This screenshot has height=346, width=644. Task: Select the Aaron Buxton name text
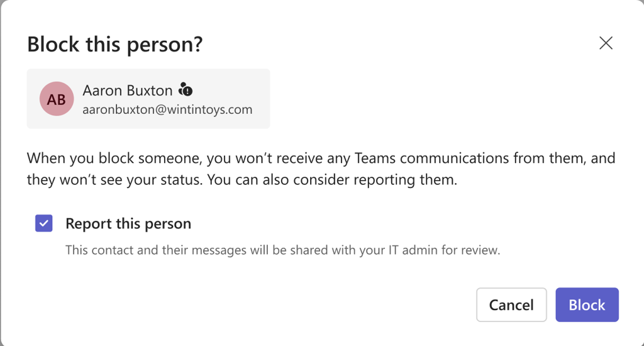(127, 91)
